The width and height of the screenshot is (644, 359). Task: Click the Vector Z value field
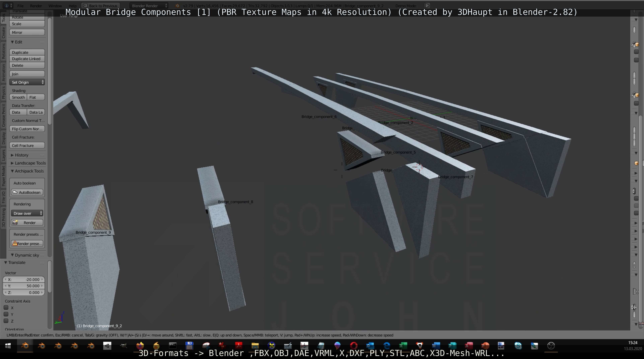[24, 292]
